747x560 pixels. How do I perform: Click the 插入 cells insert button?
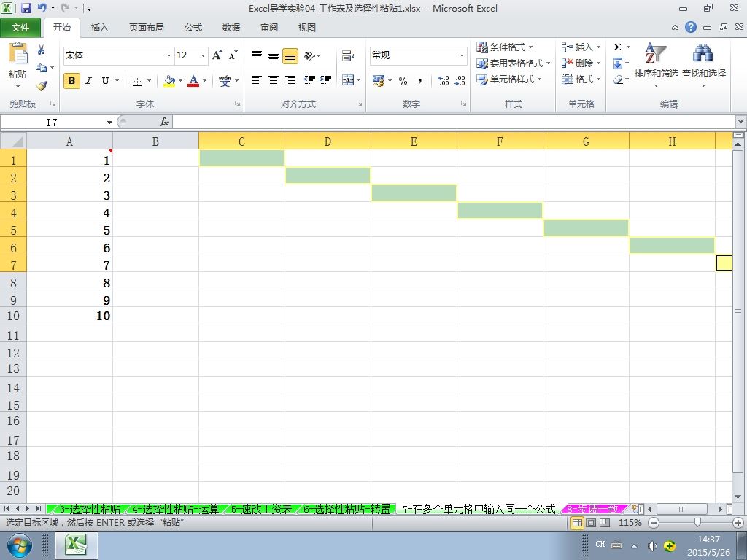click(x=581, y=47)
